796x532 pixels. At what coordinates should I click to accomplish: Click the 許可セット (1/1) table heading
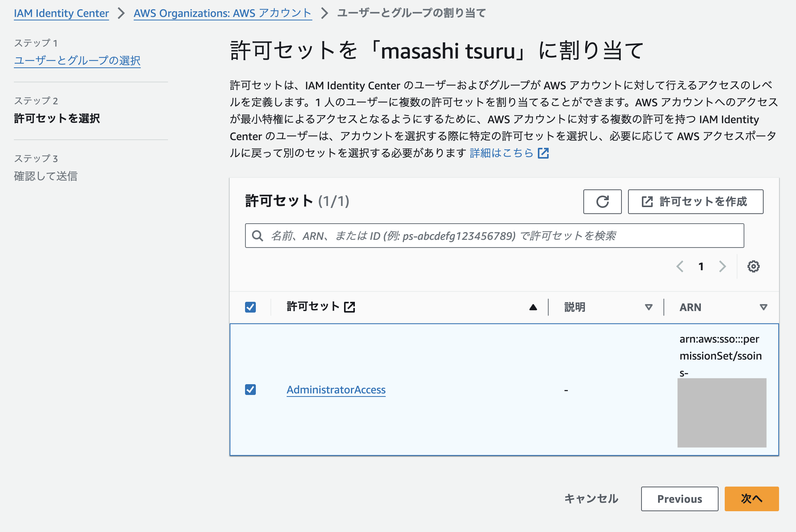(x=297, y=201)
